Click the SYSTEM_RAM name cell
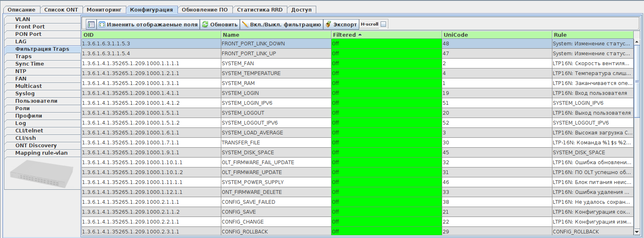The height and width of the screenshot is (238, 644). (276, 83)
